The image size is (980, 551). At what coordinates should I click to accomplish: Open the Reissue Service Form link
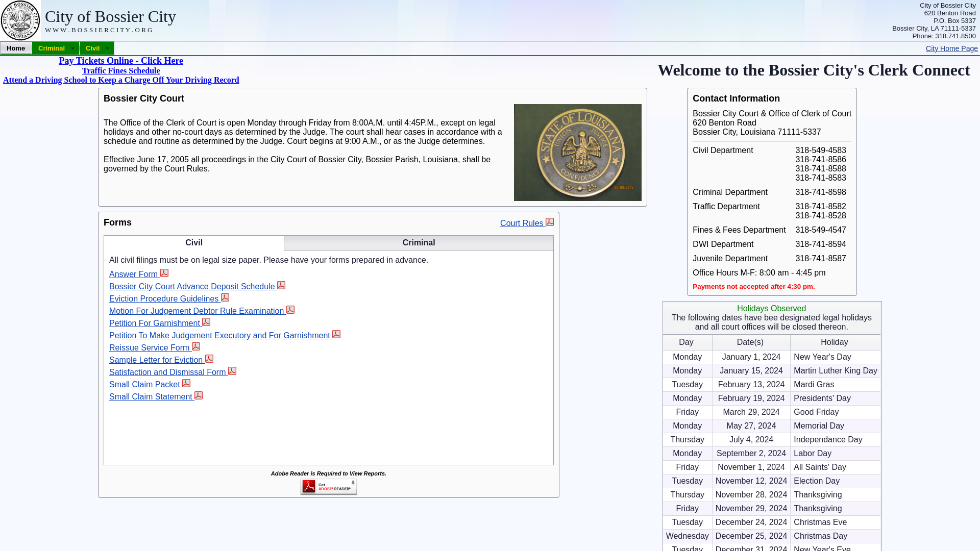(150, 348)
